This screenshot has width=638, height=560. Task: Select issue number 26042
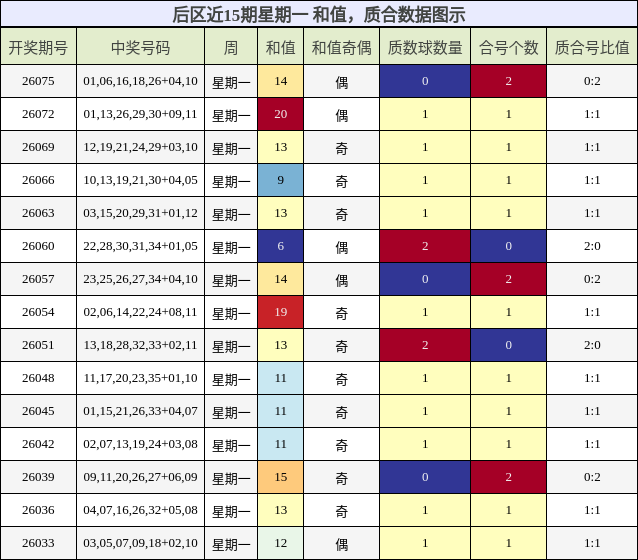click(38, 444)
